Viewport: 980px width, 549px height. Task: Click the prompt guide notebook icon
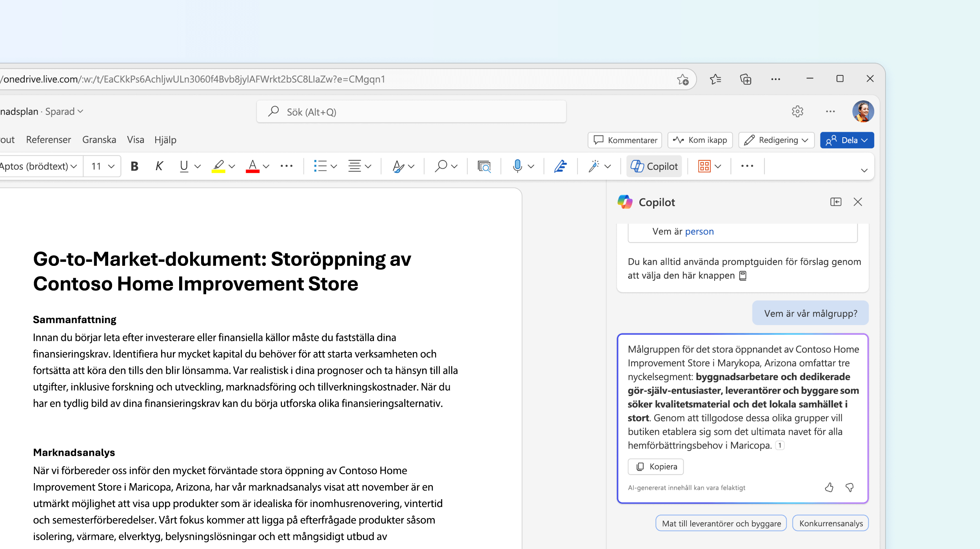pyautogui.click(x=743, y=276)
